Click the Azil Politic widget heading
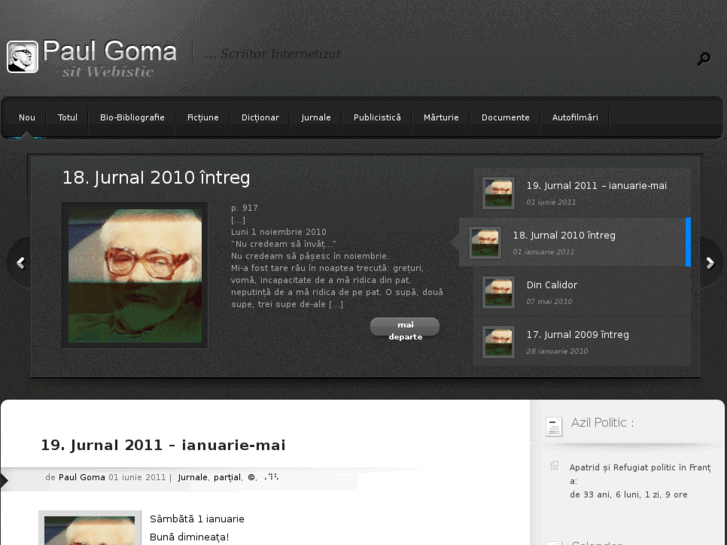Viewport: 727px width, 545px height. pyautogui.click(x=602, y=423)
